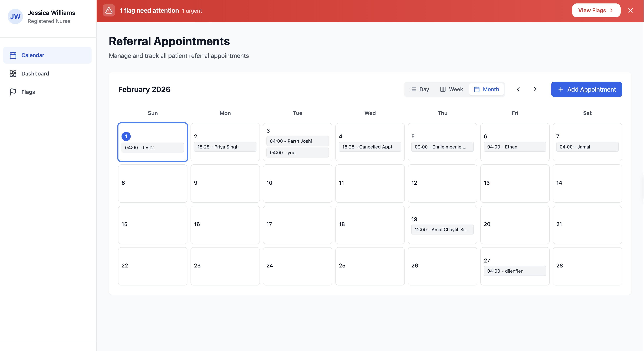The height and width of the screenshot is (351, 644).
Task: Click the Flags flag icon in the sidebar
Action: pos(13,92)
